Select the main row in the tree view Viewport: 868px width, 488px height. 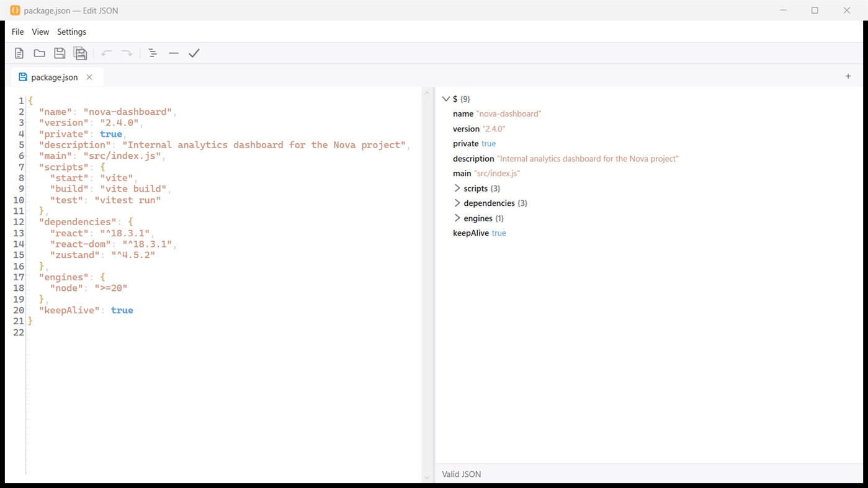point(486,174)
